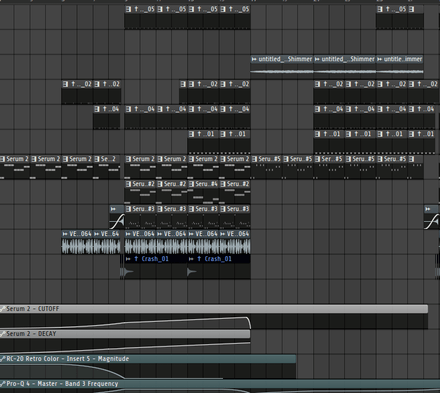Viewport: 440px width, 393px height.
Task: Select the pattern clip labeled Se..2
Action: click(107, 167)
